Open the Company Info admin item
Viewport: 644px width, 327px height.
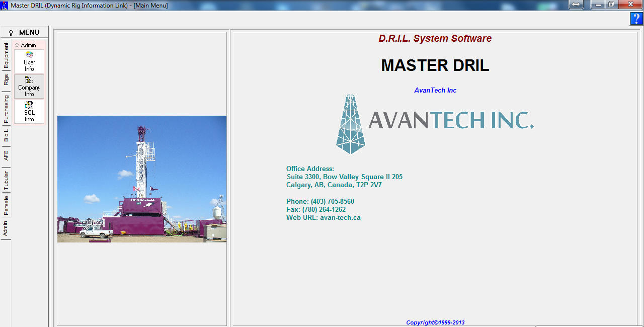coord(29,87)
